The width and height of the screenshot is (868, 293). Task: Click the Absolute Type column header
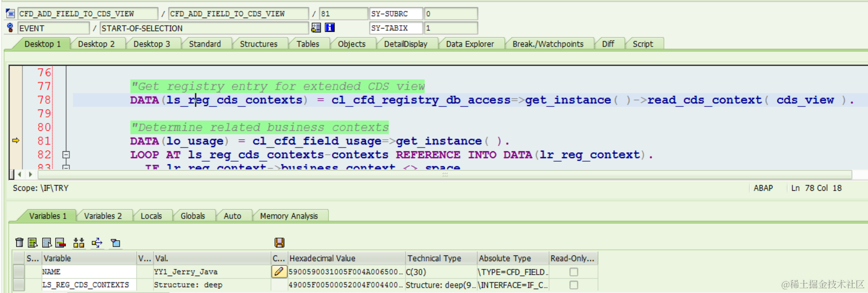(513, 258)
